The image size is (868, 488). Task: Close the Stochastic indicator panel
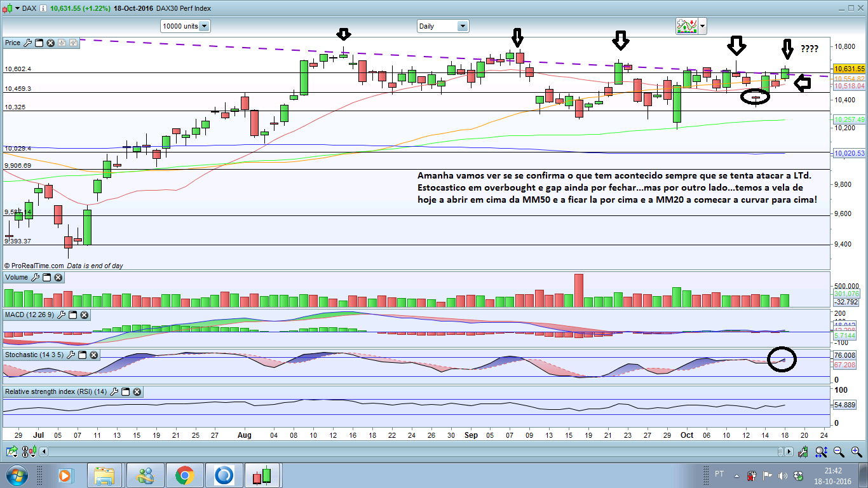93,355
